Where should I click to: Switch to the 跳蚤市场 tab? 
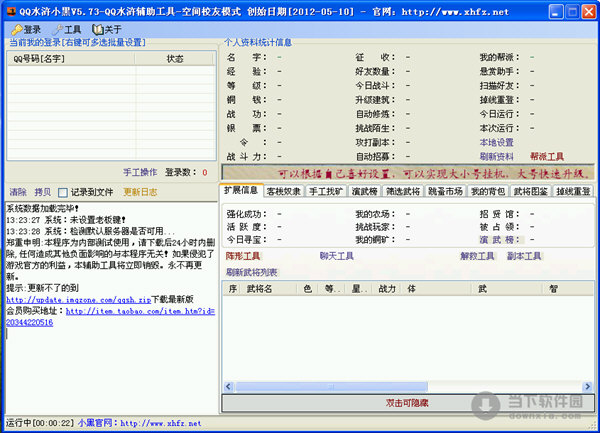tap(445, 191)
